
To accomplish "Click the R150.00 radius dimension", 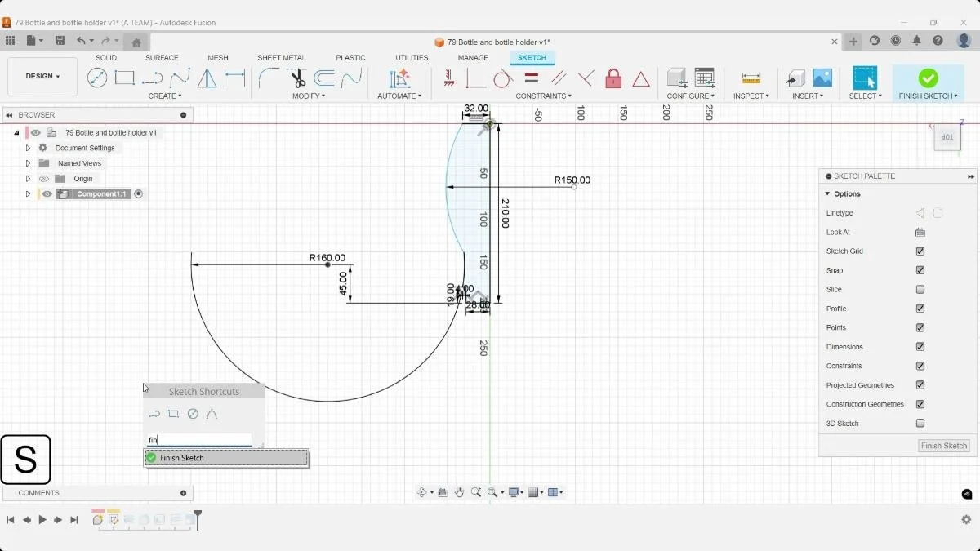I will tap(572, 180).
